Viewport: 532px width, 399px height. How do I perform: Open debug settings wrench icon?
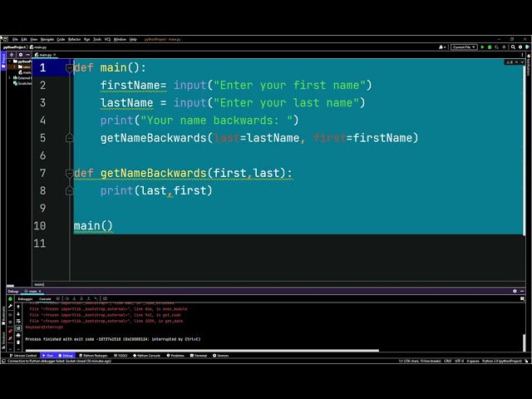tap(10, 307)
